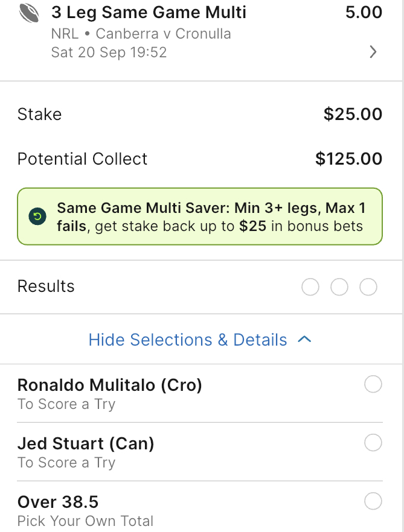Viewport: 404px width, 532px height.
Task: Open Jed Stuart (Can) selection row
Action: pos(200,452)
